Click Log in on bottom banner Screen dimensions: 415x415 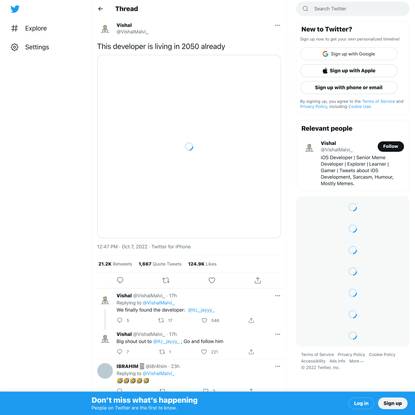361,403
